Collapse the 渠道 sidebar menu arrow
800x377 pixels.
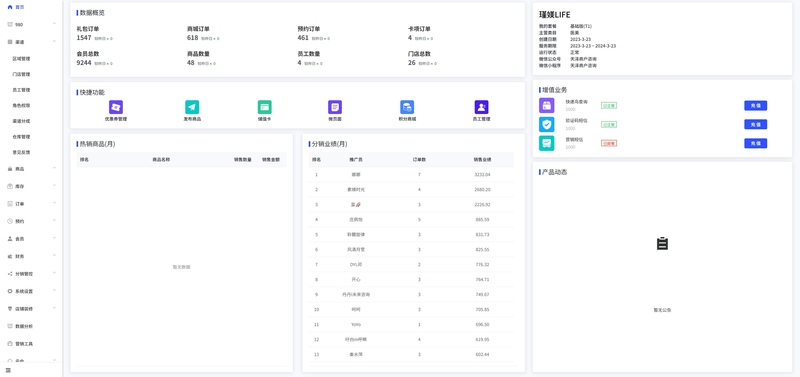[54, 41]
